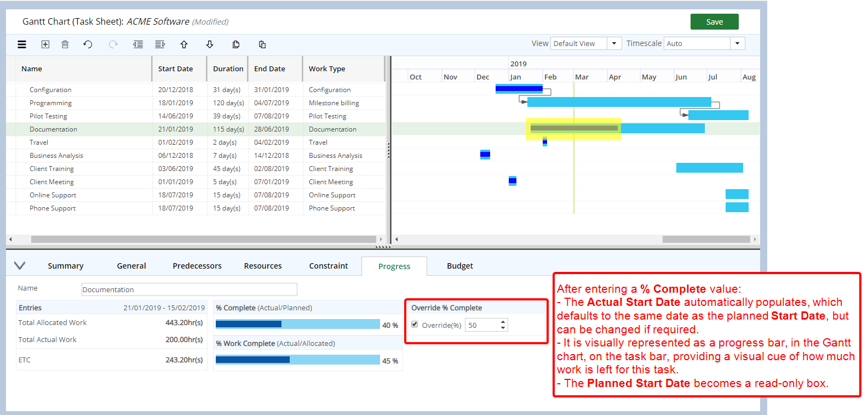Image resolution: width=868 pixels, height=415 pixels.
Task: Click the outdent task icon
Action: [x=138, y=44]
